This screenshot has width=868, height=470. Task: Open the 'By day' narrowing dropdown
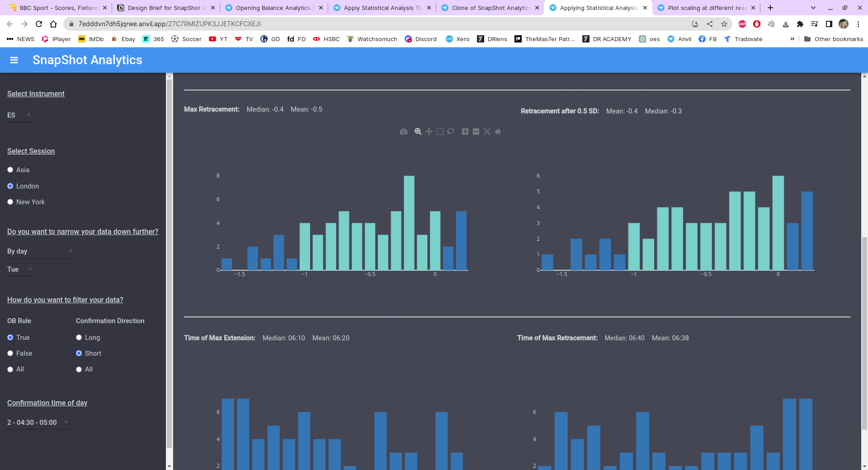[x=41, y=251]
